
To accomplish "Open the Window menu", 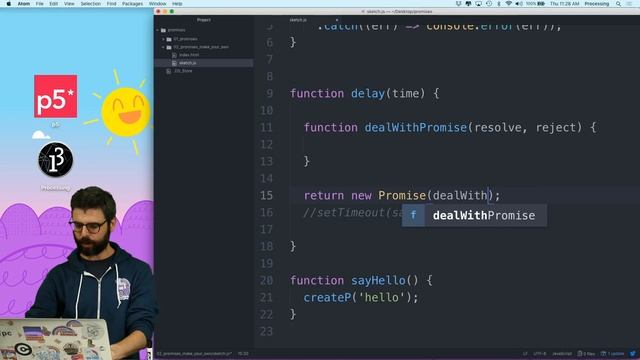I will click(x=157, y=4).
